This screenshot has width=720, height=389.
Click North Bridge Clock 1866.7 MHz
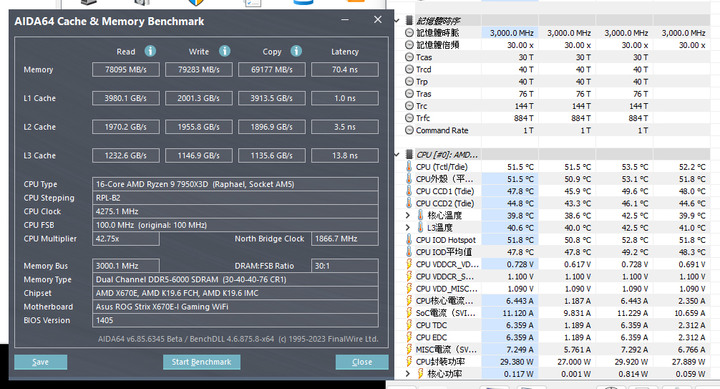(x=345, y=239)
